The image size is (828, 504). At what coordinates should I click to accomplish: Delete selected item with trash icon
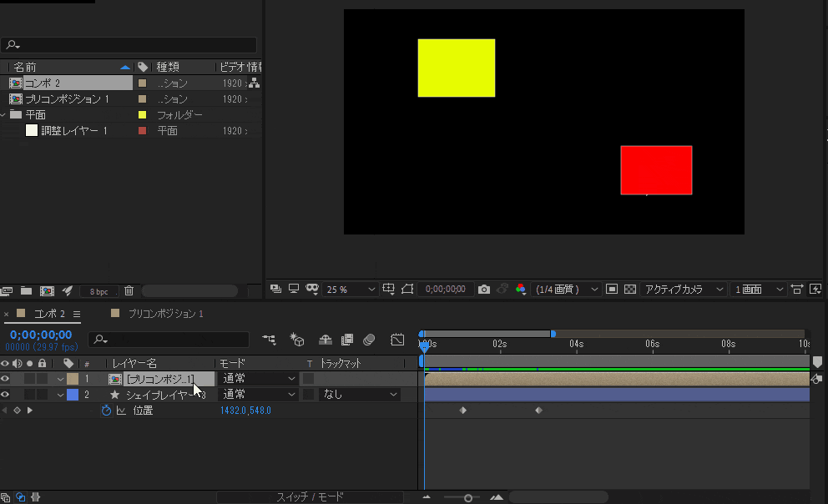[x=129, y=290]
